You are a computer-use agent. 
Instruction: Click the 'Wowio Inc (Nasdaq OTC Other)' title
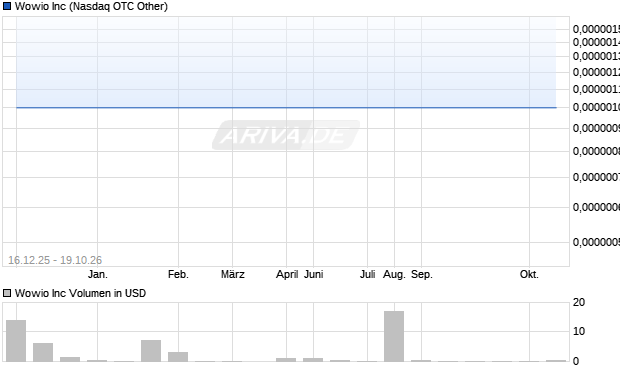[x=91, y=6]
